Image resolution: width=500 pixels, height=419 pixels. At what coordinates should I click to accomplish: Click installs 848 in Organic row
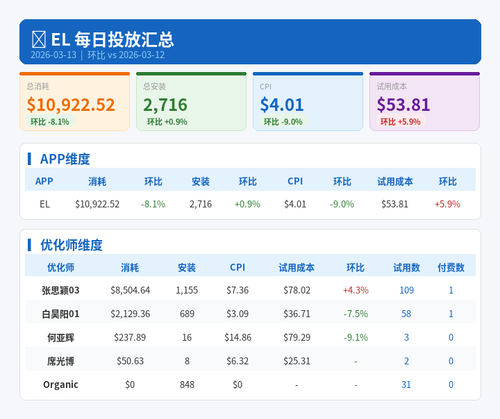click(187, 385)
